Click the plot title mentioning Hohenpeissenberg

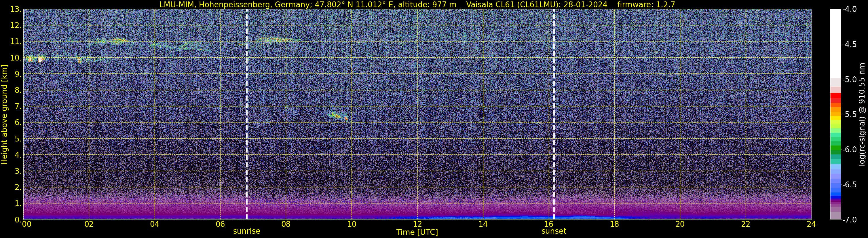(x=417, y=4)
